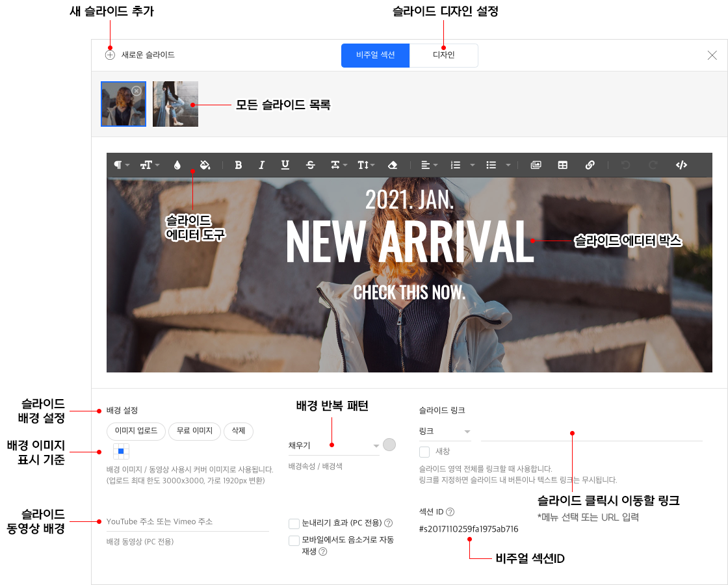The width and height of the screenshot is (728, 585).
Task: Click the 새로운 슬라이드 label
Action: (x=148, y=55)
